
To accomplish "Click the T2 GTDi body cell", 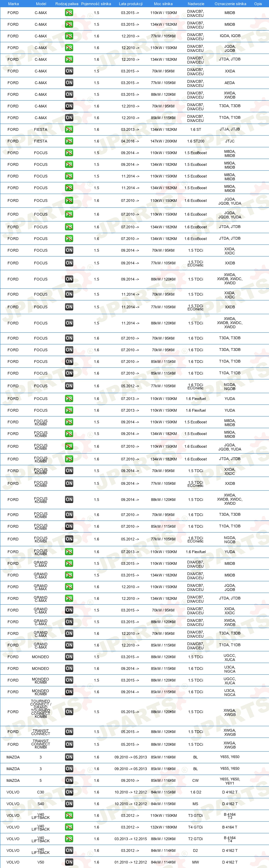I will click(x=195, y=839).
